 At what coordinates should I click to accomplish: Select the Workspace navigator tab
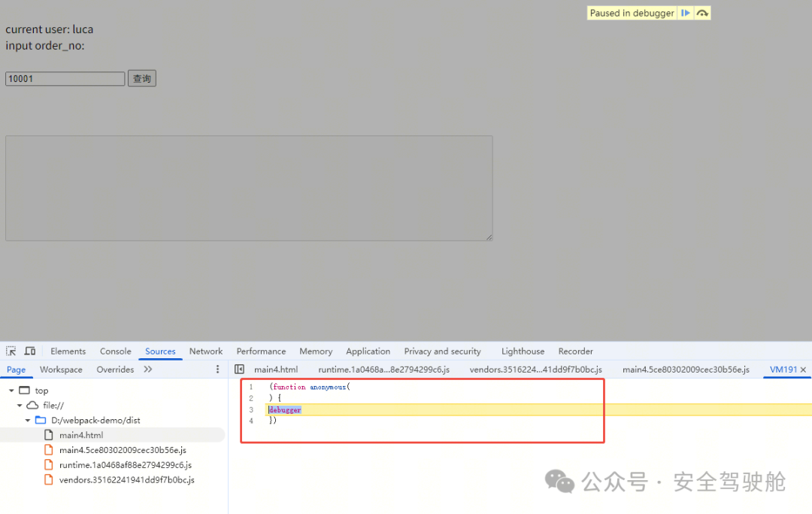point(61,369)
